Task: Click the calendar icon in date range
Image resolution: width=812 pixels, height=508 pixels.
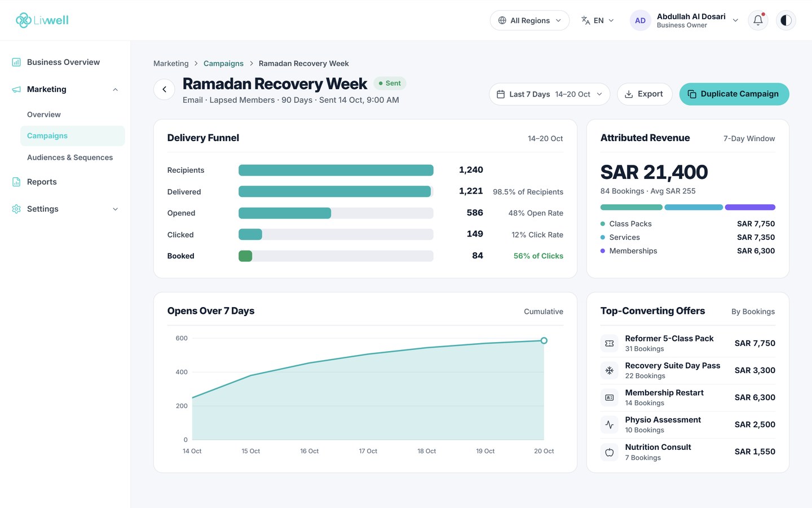Action: (501, 94)
